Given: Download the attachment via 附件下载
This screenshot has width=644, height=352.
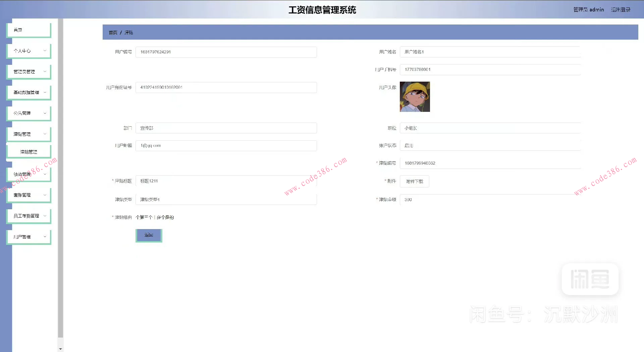Looking at the screenshot, I should click(x=414, y=181).
